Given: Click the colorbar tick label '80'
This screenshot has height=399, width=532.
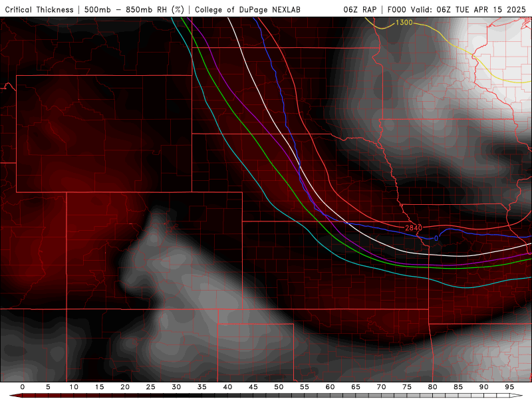Looking at the screenshot, I should coord(432,387).
